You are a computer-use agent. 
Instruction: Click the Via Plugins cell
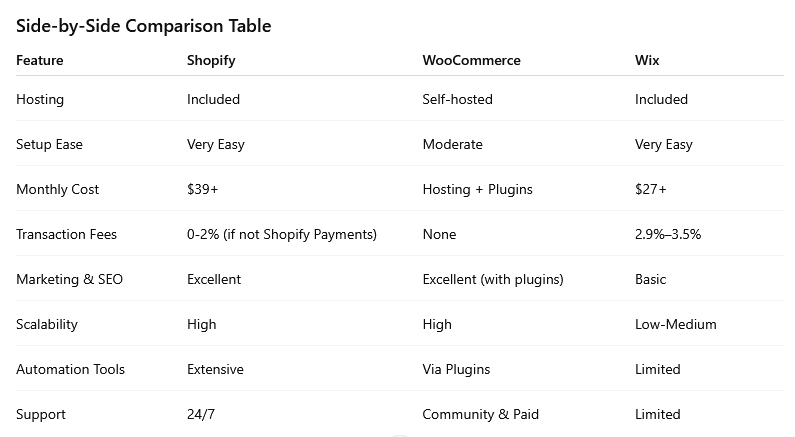coord(456,369)
